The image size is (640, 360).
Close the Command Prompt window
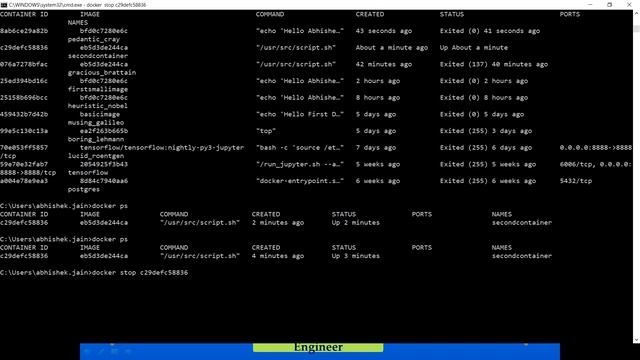point(629,5)
